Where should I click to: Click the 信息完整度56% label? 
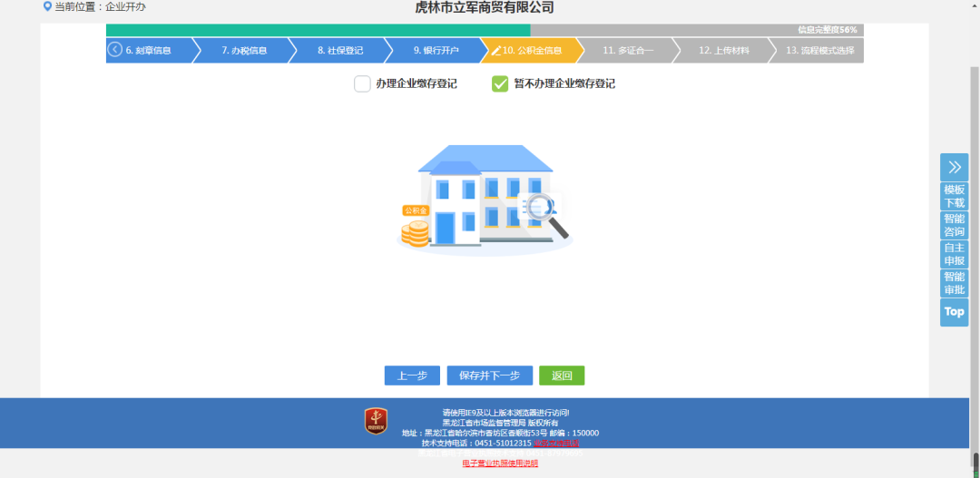(x=827, y=30)
